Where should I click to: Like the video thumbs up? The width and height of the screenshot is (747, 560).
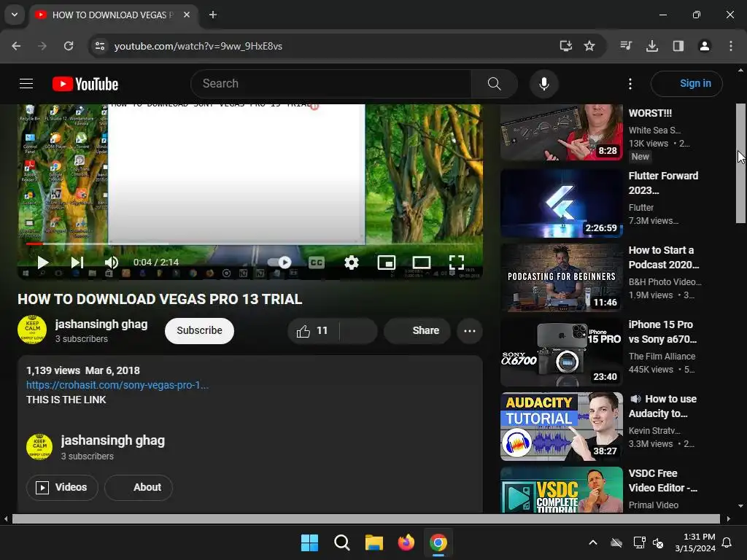(x=312, y=331)
